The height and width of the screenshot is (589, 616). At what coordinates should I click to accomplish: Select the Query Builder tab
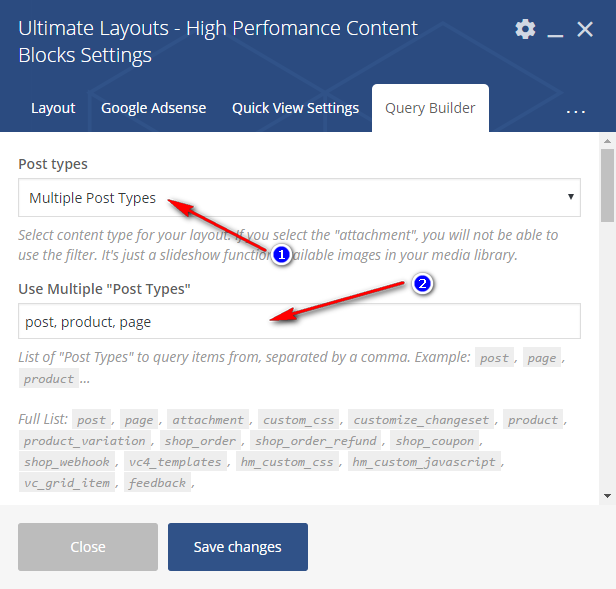(430, 108)
